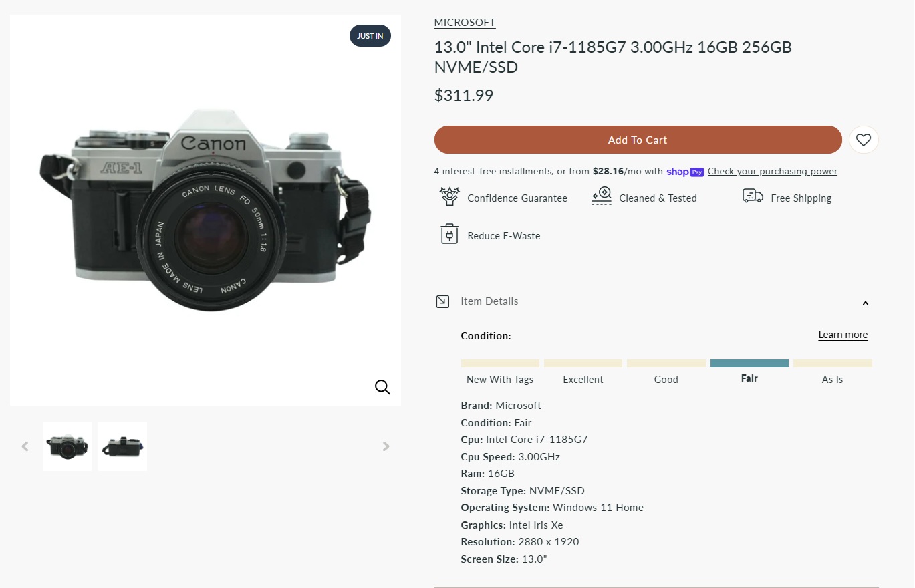Go to previous thumbnail with left arrow
The width and height of the screenshot is (915, 588).
coord(25,446)
